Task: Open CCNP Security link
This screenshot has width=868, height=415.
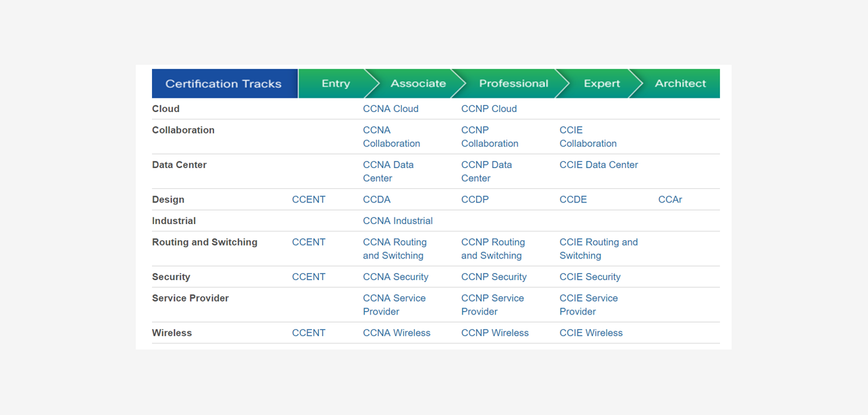Action: [x=494, y=277]
